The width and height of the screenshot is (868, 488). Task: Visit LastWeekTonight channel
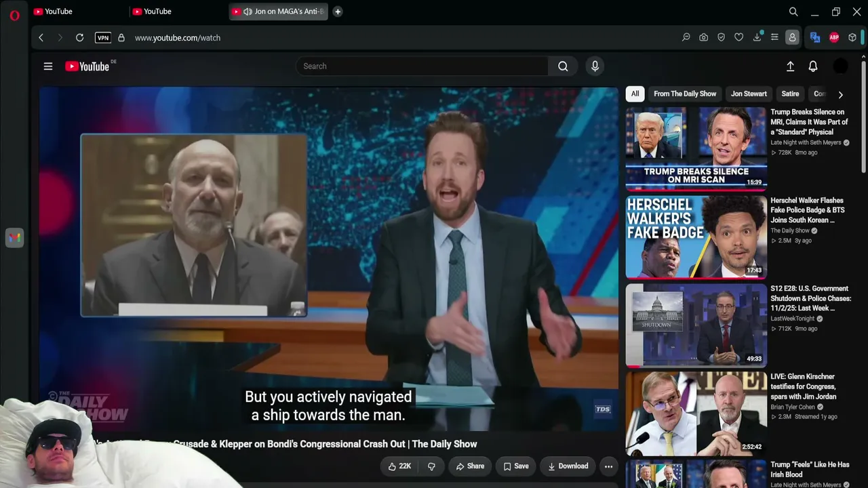[x=792, y=319]
